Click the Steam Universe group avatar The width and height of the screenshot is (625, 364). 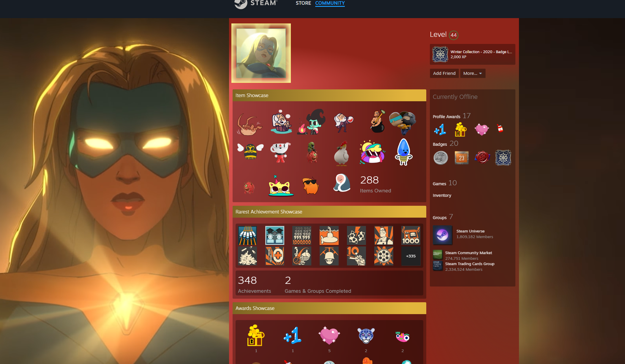point(442,235)
